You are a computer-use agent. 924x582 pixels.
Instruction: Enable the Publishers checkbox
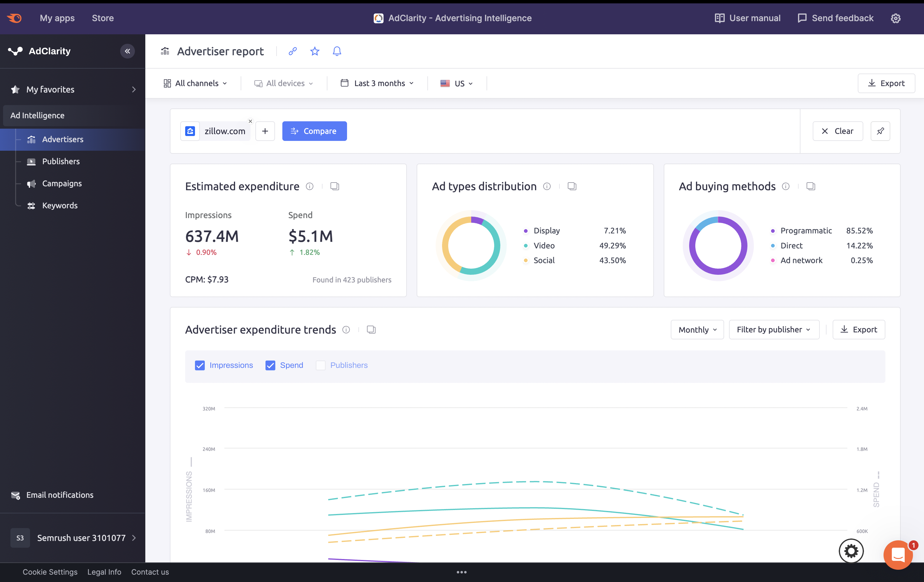click(320, 365)
